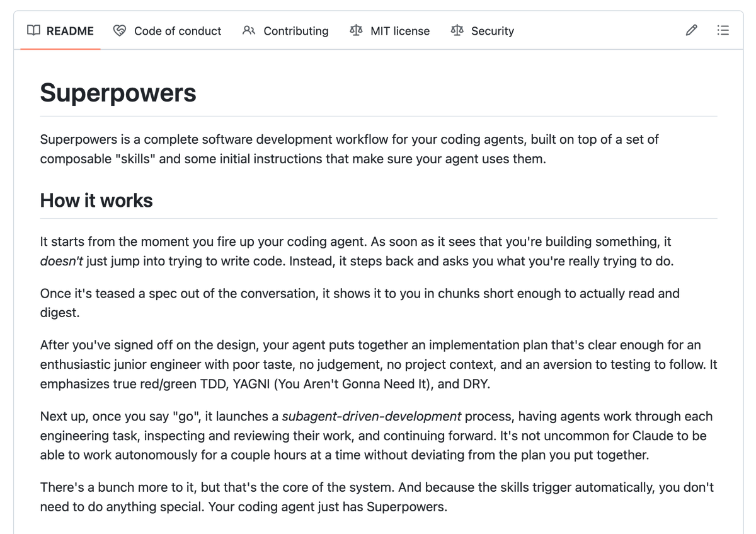Viewport: 756px width, 534px height.
Task: Open the Security tab
Action: pos(483,31)
